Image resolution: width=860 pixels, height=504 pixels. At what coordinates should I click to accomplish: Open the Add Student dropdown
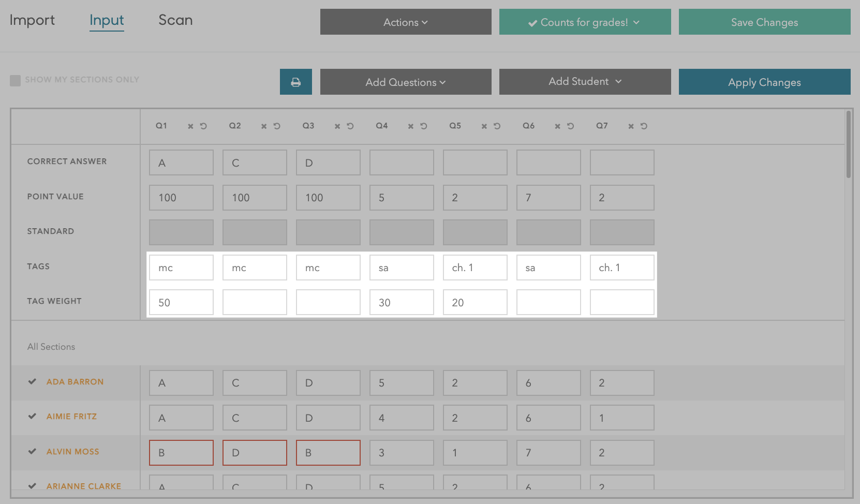585,82
